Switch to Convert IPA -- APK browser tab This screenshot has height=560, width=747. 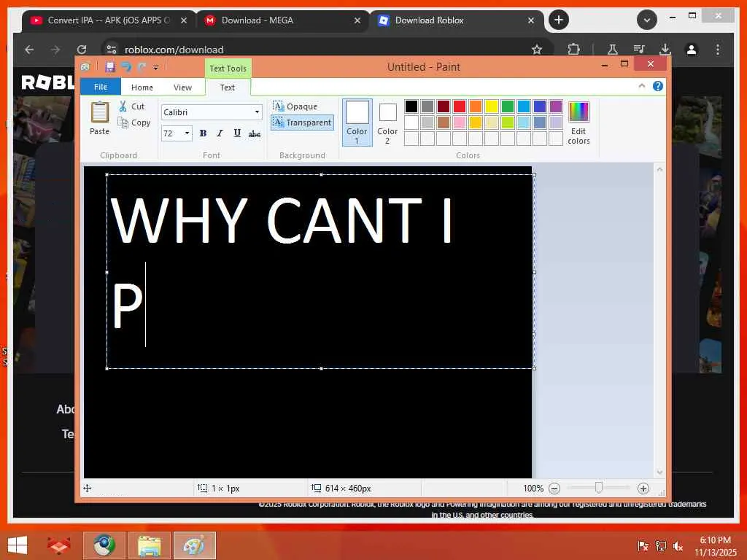pos(109,20)
